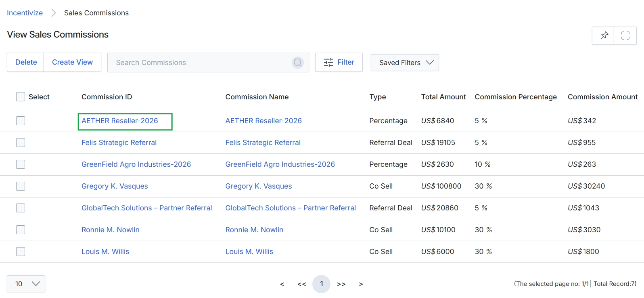Image resolution: width=644 pixels, height=298 pixels.
Task: Open GlobalTech Solutions Commission Name link
Action: click(x=291, y=208)
